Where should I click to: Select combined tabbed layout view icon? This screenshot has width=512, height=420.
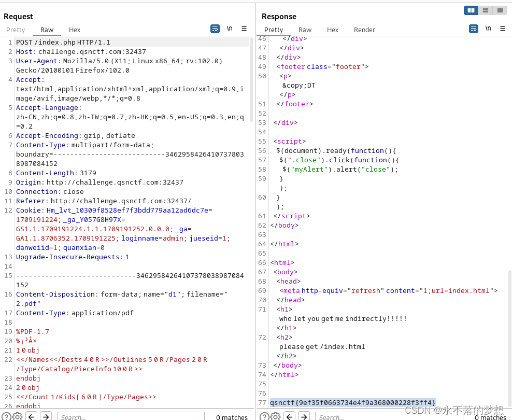pos(500,10)
